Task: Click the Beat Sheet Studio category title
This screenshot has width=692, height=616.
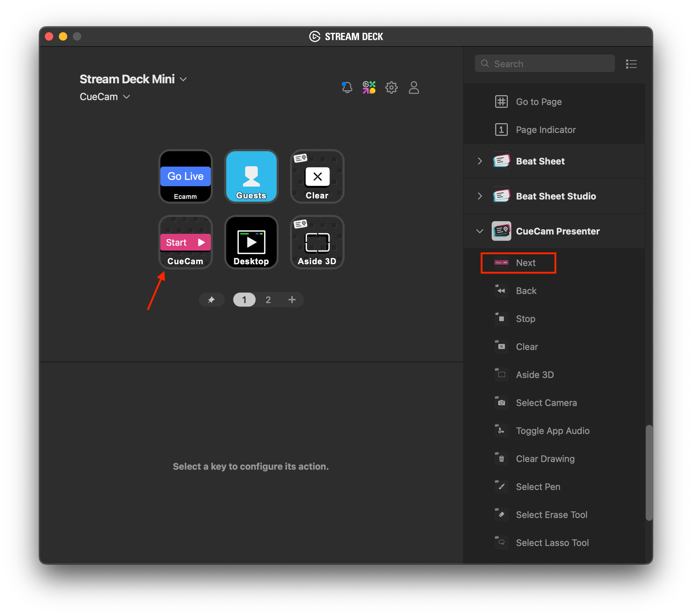Action: tap(556, 196)
